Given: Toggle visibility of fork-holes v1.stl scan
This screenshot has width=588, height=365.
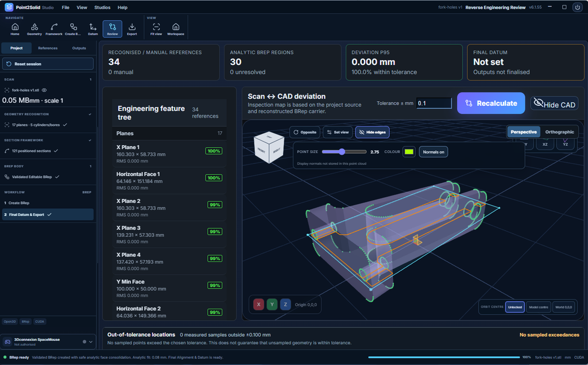Looking at the screenshot, I should (x=44, y=90).
